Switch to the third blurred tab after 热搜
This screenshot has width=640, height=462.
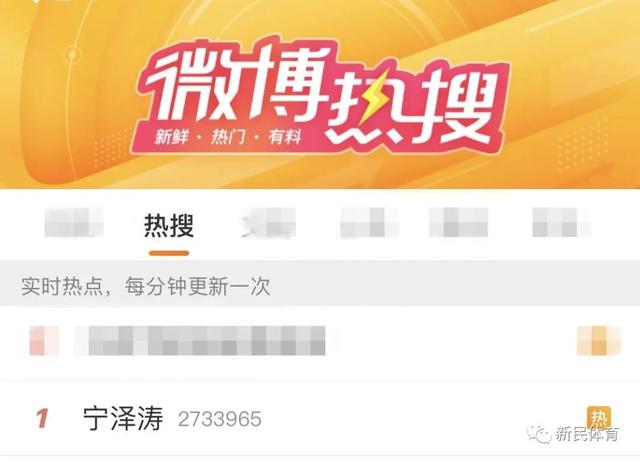click(x=458, y=222)
